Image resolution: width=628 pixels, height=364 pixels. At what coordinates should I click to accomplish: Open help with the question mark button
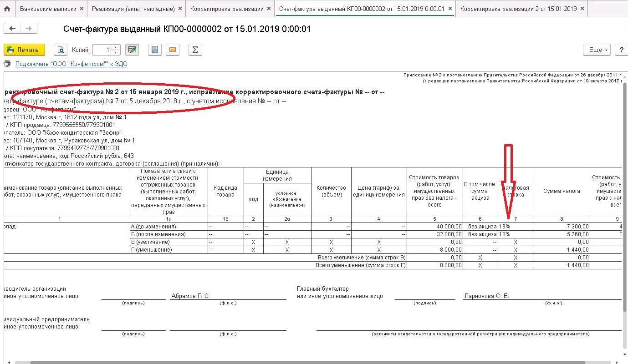(x=621, y=50)
